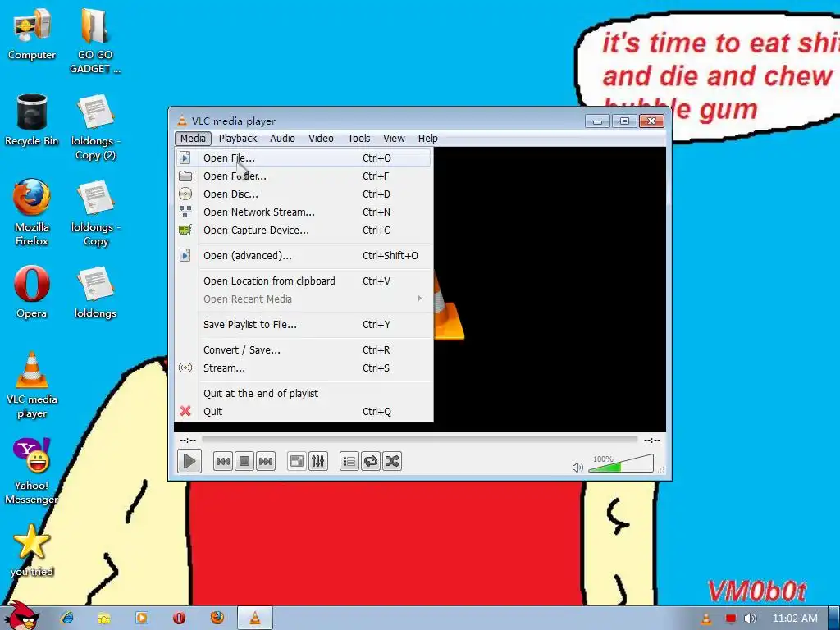Open the Playback menu

click(238, 138)
